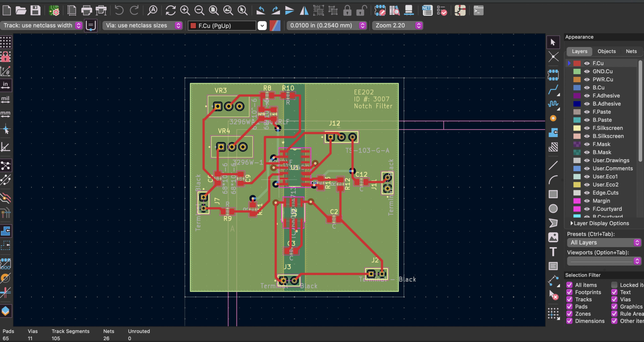This screenshot has height=342, width=644.
Task: Click the Save icon in the top toolbar
Action: [35, 11]
